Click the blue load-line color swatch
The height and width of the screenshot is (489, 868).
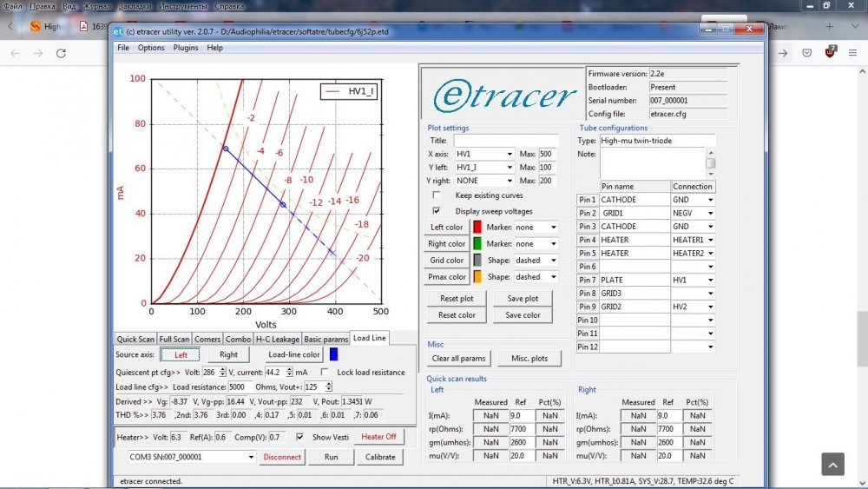pos(333,354)
